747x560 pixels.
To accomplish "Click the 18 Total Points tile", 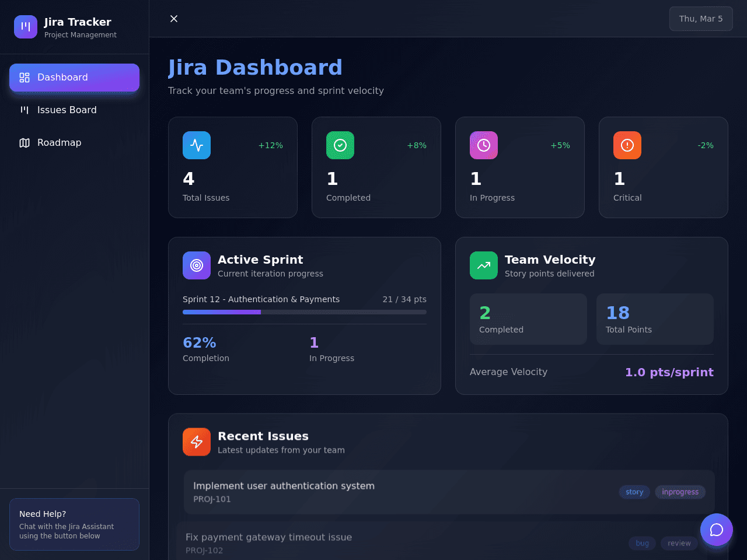I will pos(655,319).
